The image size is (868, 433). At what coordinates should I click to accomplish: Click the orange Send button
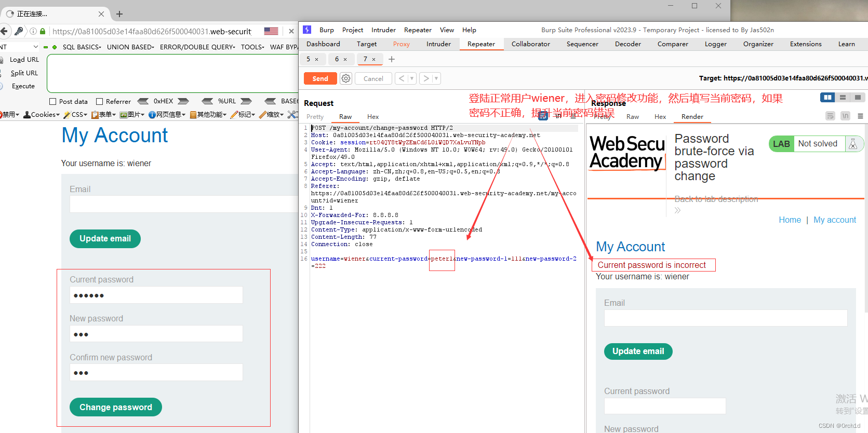[321, 78]
